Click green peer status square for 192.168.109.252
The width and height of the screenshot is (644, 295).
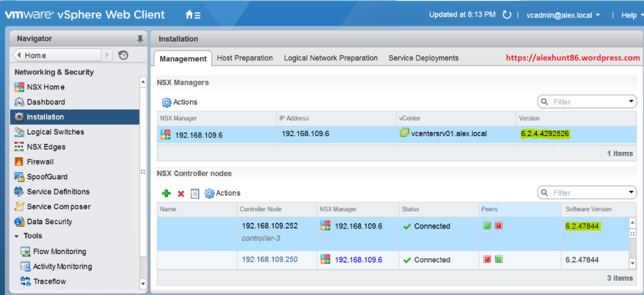(487, 225)
